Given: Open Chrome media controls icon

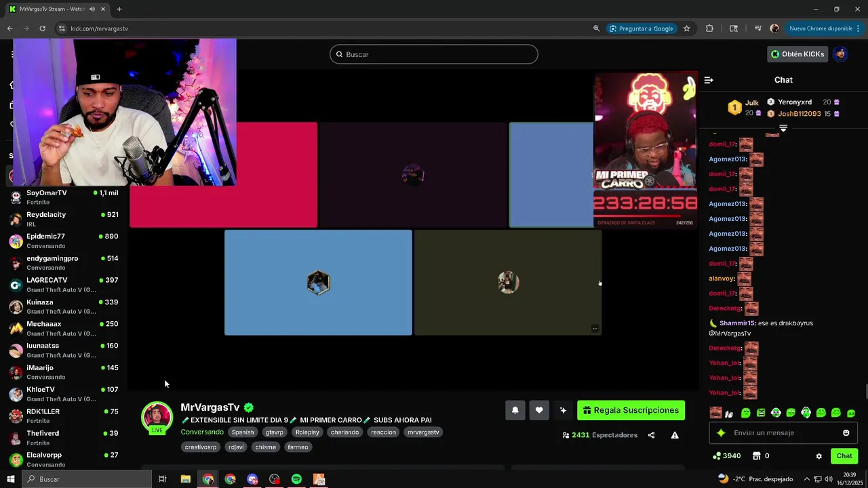Looking at the screenshot, I should 757,28.
